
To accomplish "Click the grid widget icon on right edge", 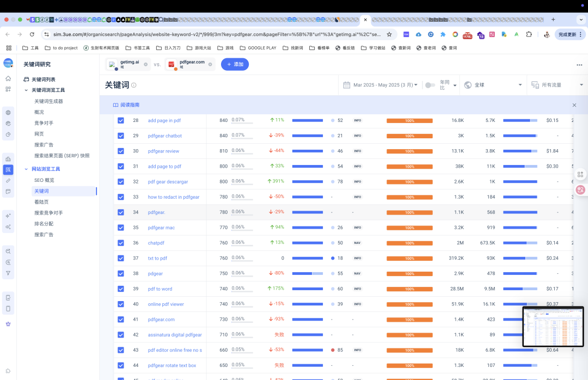I will click(580, 174).
